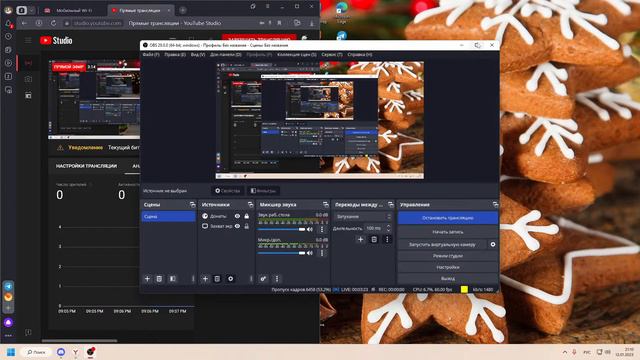Open Звук раб. стола channel options menu

pyautogui.click(x=322, y=229)
